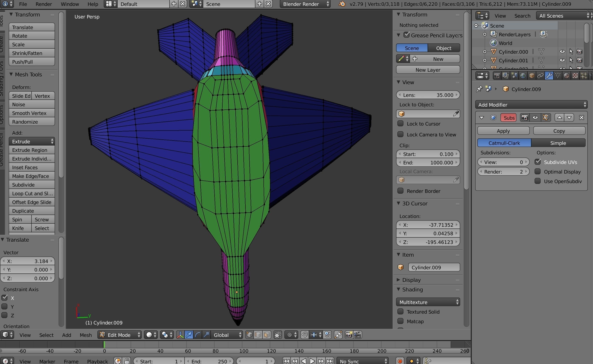The width and height of the screenshot is (593, 364).
Task: Switch to the World properties globe icon
Action: [523, 76]
